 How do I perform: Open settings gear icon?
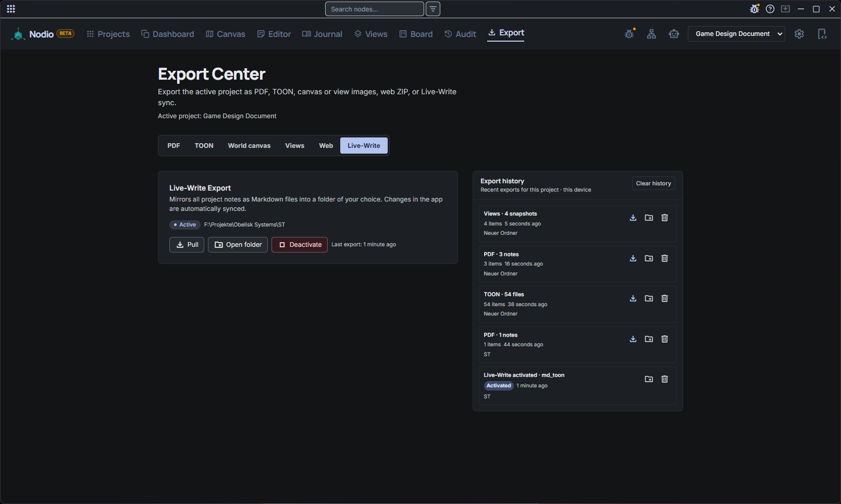click(x=799, y=34)
